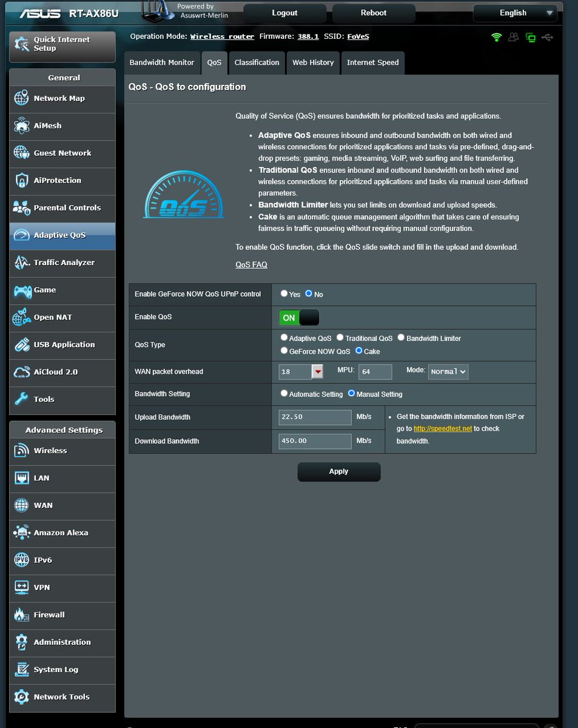Open the USB Application icon
This screenshot has width=578, height=728.
coord(21,345)
